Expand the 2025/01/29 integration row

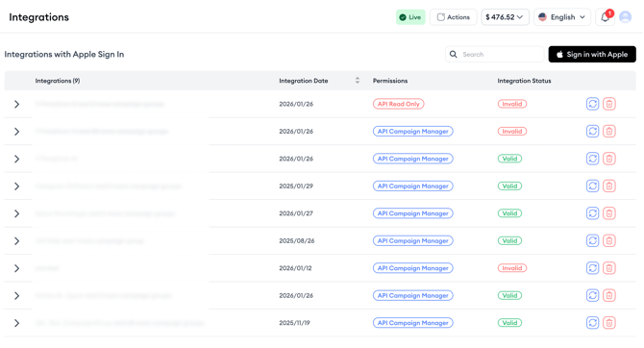click(x=17, y=186)
